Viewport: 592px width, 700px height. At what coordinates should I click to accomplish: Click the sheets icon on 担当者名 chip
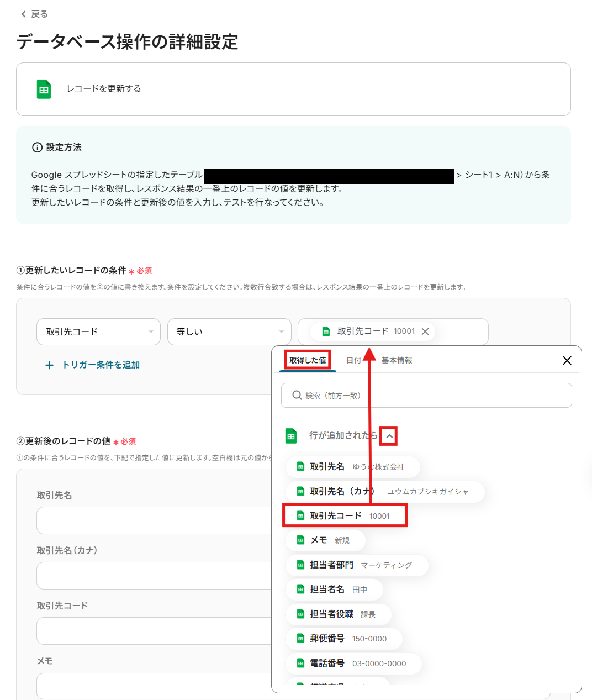pyautogui.click(x=300, y=590)
